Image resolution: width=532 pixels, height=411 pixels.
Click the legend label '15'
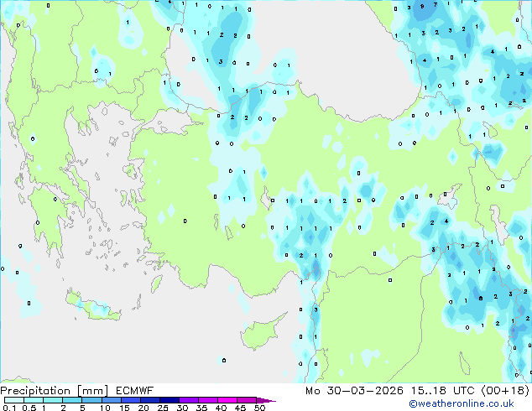[124, 408]
